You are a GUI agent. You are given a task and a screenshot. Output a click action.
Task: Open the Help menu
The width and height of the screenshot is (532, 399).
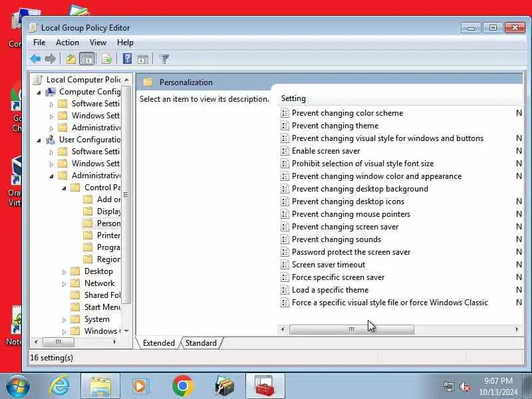tap(125, 43)
